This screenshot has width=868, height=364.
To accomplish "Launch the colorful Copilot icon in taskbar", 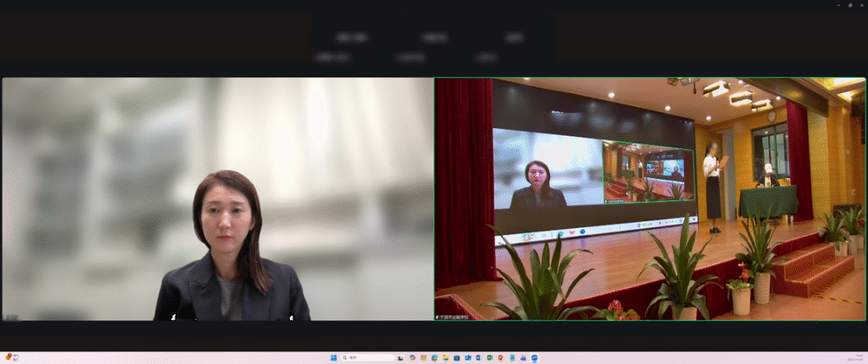I will tap(413, 358).
